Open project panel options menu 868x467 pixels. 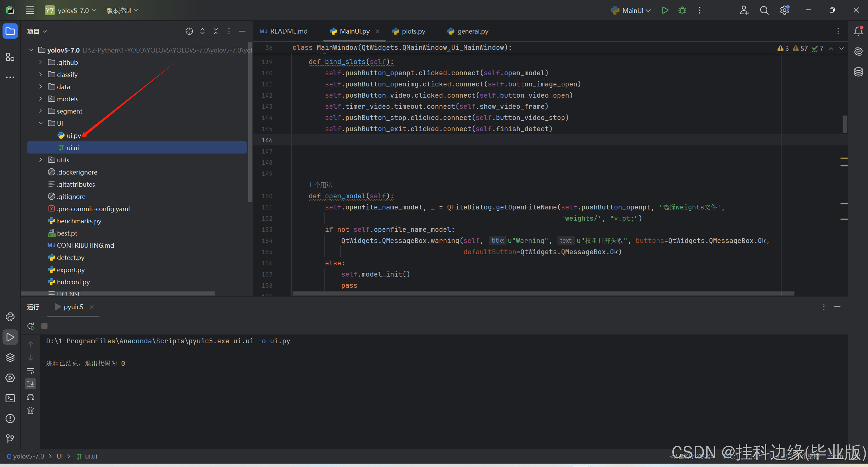tap(229, 31)
